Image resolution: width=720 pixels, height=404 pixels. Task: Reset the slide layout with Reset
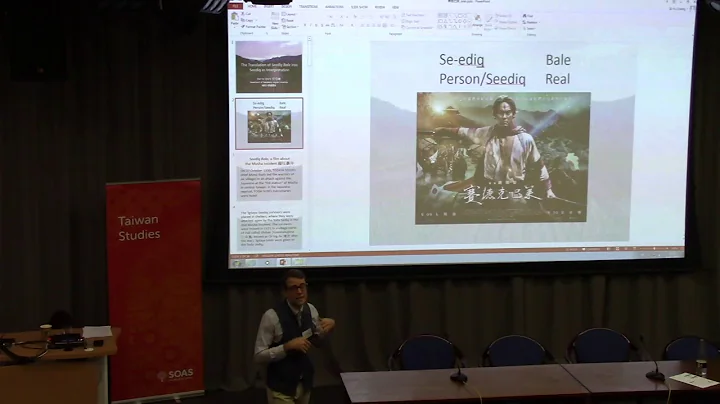pos(288,21)
